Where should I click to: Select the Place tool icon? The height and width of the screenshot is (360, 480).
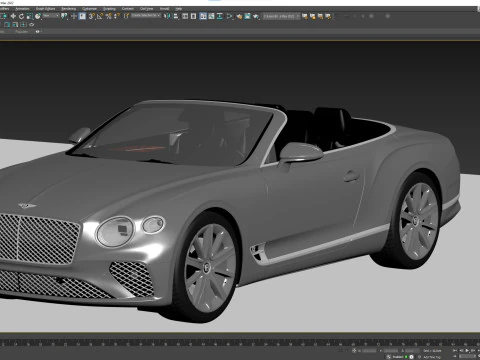coord(38,16)
